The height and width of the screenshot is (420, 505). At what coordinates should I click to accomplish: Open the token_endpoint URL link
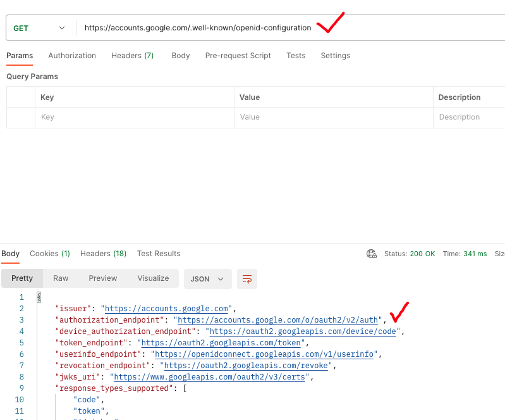pyautogui.click(x=221, y=343)
